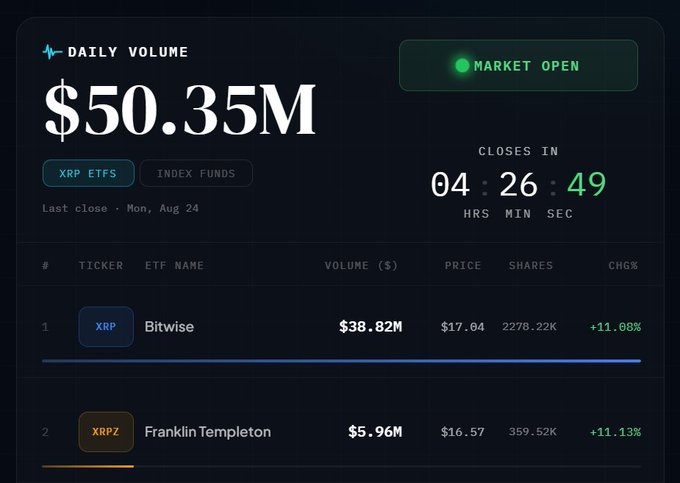Click the 26 minutes countdown digits

coord(518,185)
